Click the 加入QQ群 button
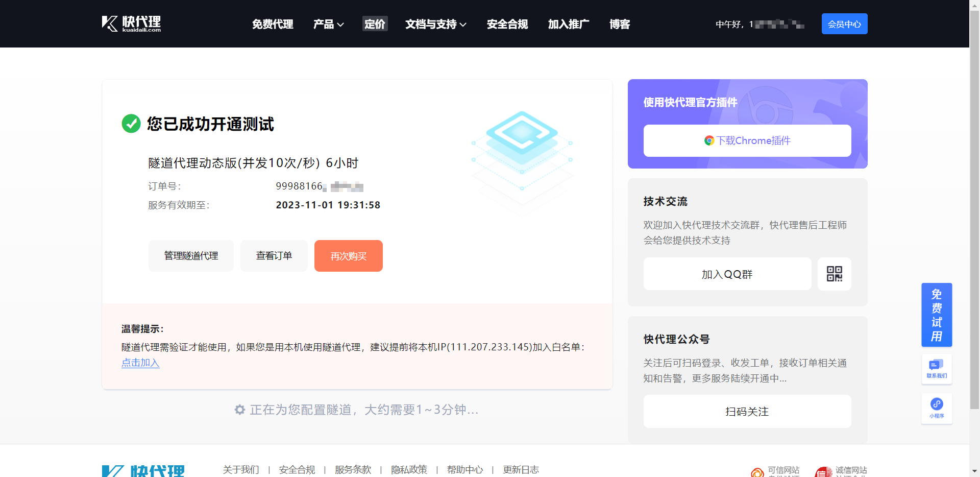This screenshot has width=980, height=477. [x=727, y=274]
